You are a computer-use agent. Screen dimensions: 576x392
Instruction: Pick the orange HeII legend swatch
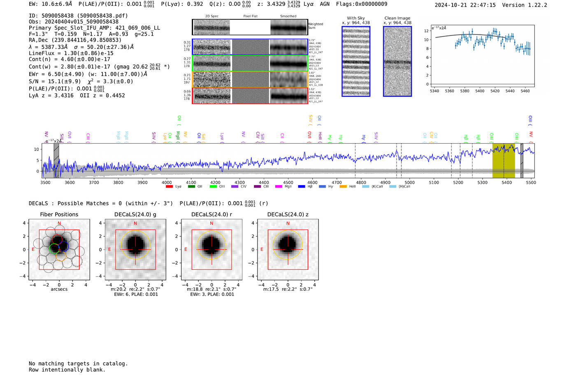click(343, 187)
